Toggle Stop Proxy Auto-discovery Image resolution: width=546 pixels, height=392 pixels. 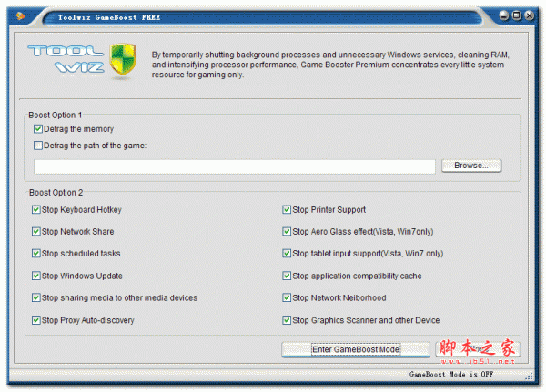tap(35, 320)
